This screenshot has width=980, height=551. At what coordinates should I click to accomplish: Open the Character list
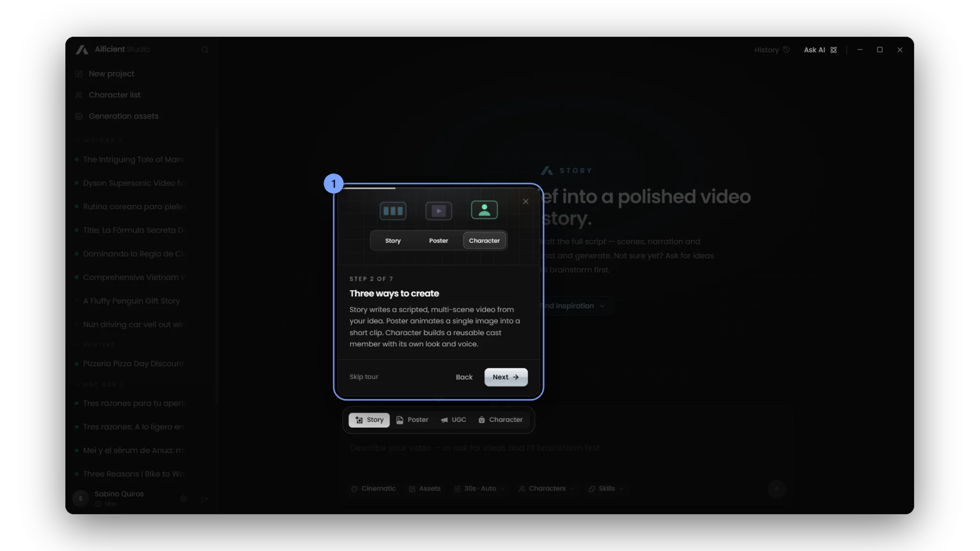108,95
